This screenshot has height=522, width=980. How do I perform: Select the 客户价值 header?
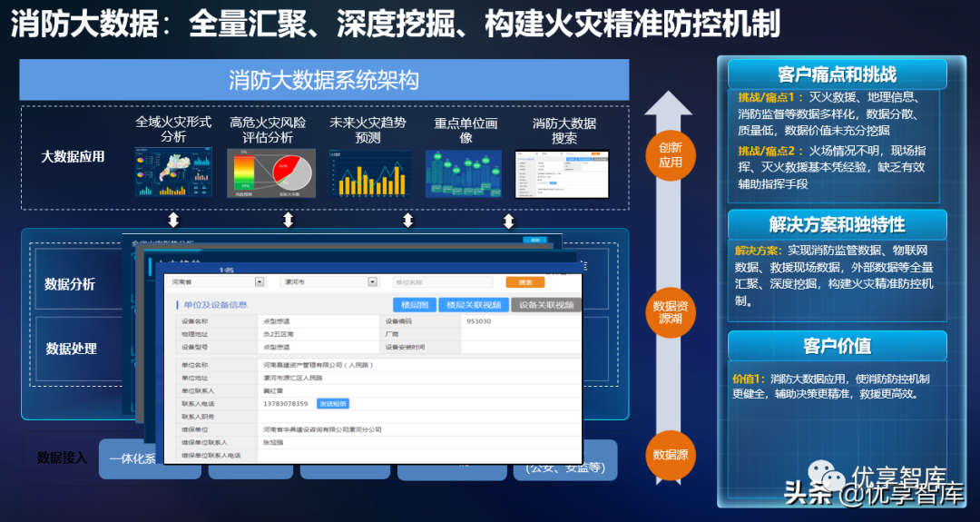[x=837, y=346]
